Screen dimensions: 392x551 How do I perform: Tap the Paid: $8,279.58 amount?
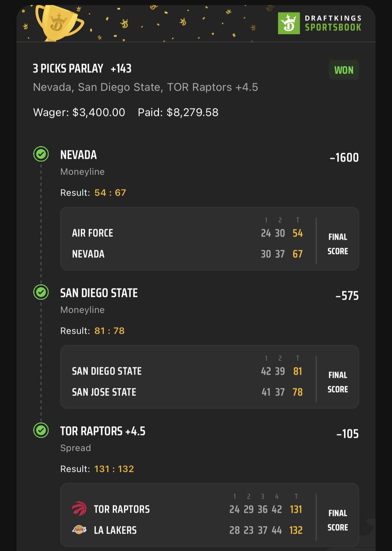coord(178,113)
